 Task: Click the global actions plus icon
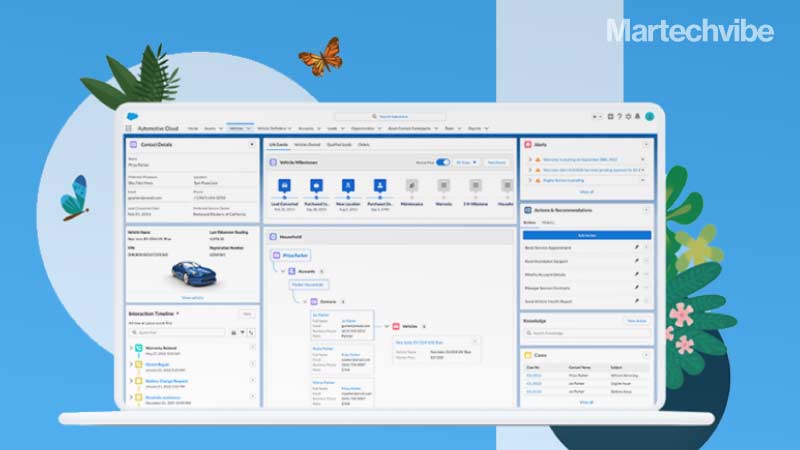[610, 116]
